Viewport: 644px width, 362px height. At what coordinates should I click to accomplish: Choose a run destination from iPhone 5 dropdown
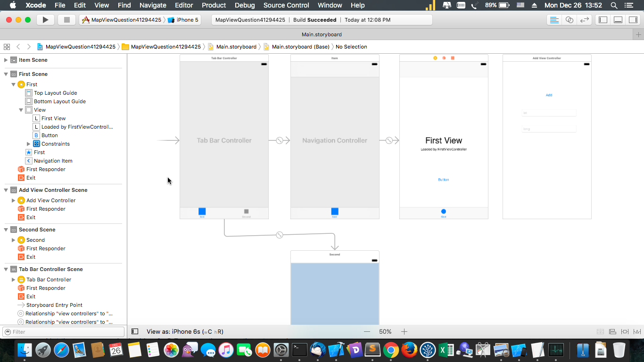tap(183, 20)
